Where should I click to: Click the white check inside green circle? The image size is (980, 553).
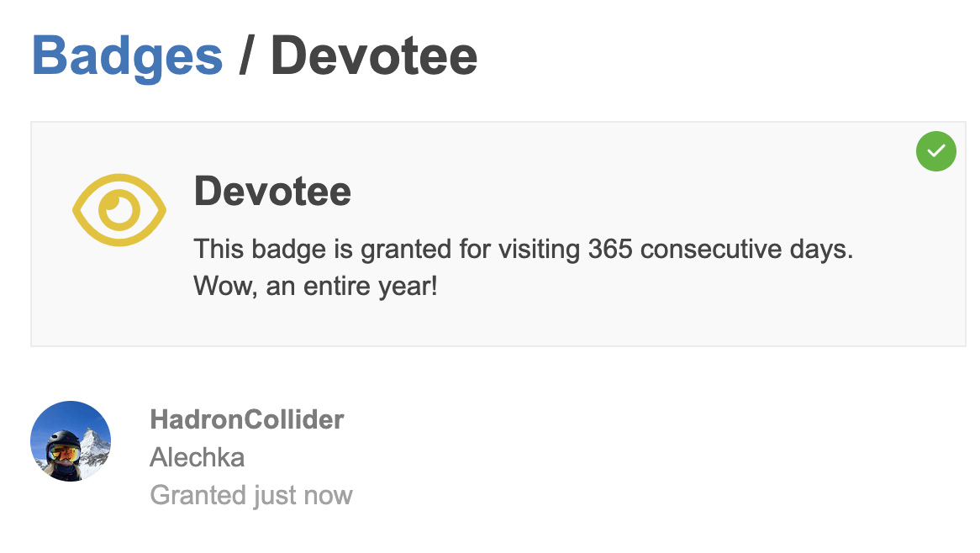click(935, 151)
